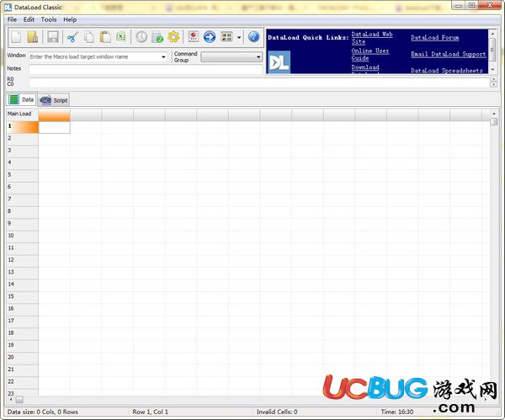Click the Row 1, Col 1 status entry

coord(150,412)
